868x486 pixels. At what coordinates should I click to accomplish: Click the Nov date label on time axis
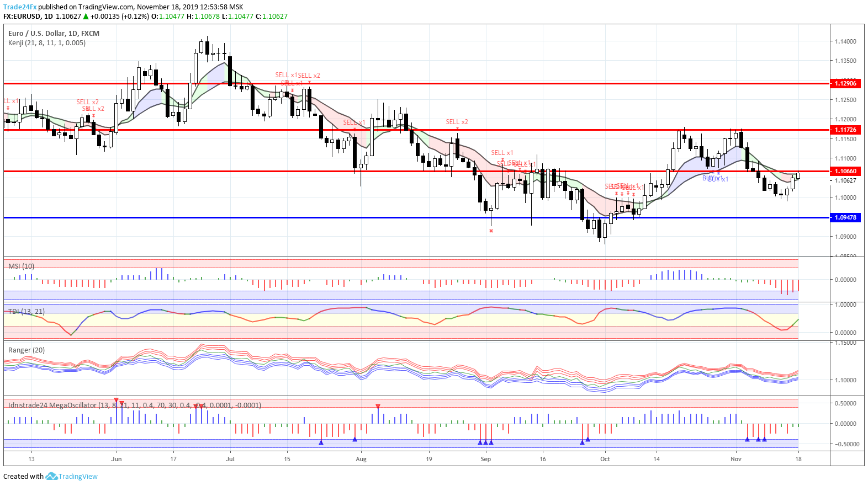tap(735, 459)
